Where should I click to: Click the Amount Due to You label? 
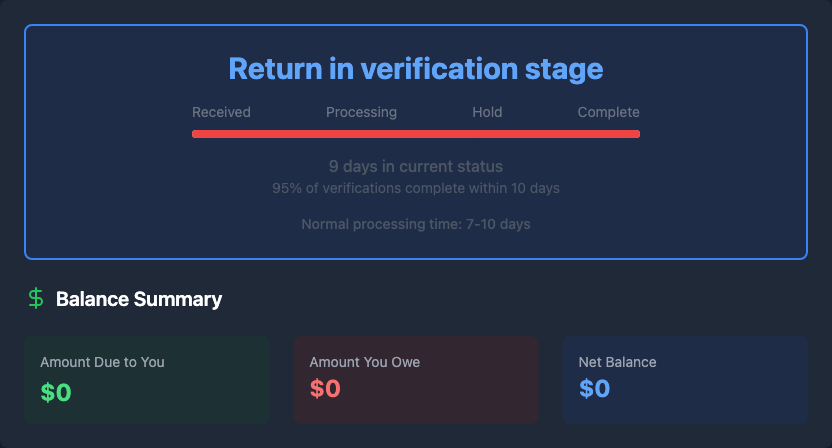coord(102,362)
